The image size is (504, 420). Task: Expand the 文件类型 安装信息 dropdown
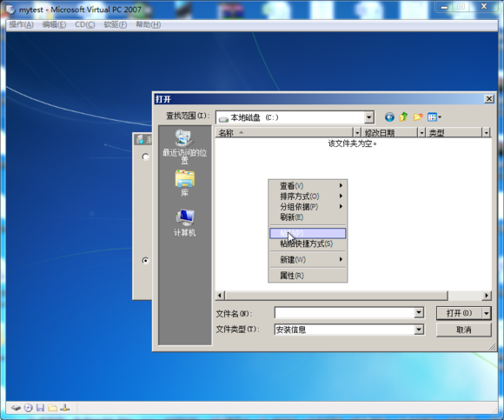(419, 330)
